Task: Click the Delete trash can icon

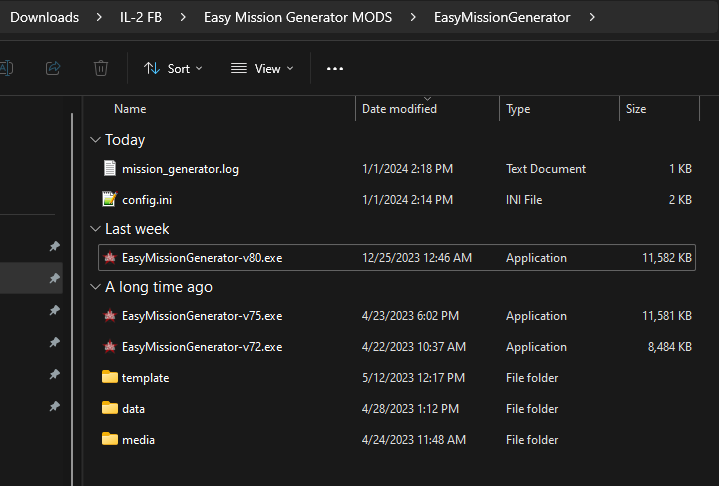Action: 101,68
